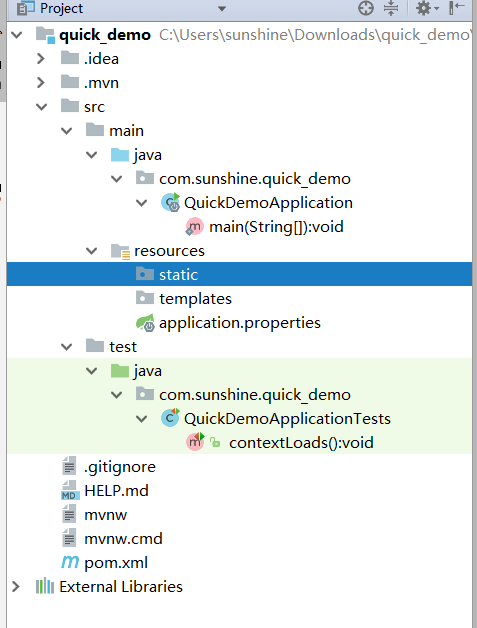The width and height of the screenshot is (477, 628).
Task: Click the Spring leaf icon of application.properties
Action: click(x=146, y=323)
